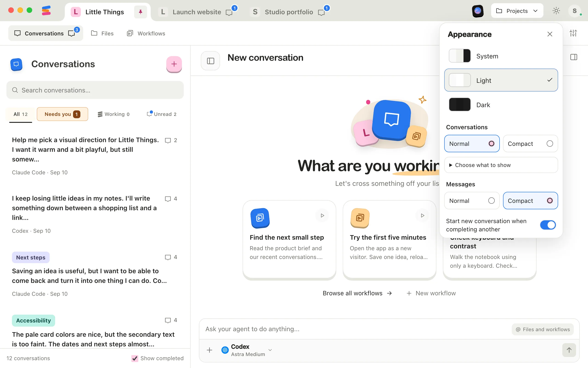Choose the Light appearance option
The width and height of the screenshot is (588, 368).
501,80
